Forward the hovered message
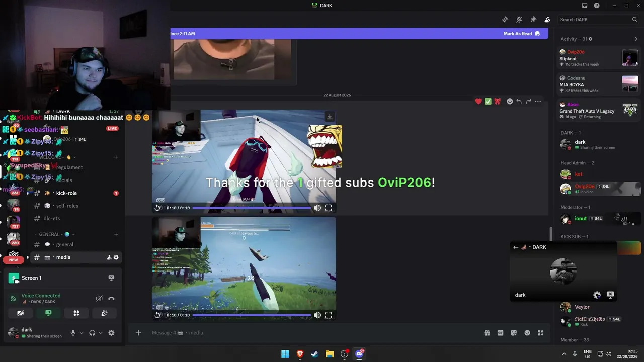The width and height of the screenshot is (644, 362). [x=528, y=101]
